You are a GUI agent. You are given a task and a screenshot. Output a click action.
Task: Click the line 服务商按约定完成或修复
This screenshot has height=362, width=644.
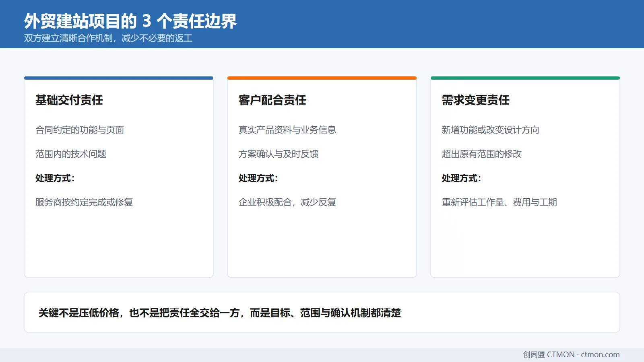(x=84, y=202)
